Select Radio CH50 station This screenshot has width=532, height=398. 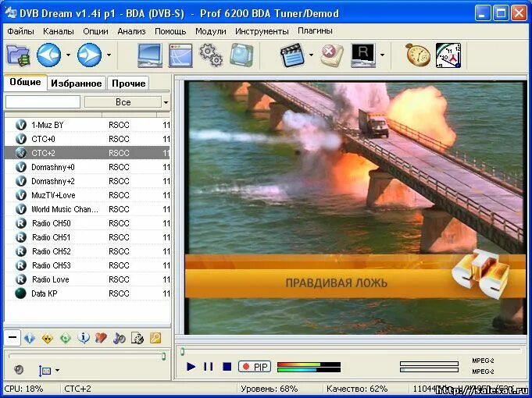click(87, 223)
